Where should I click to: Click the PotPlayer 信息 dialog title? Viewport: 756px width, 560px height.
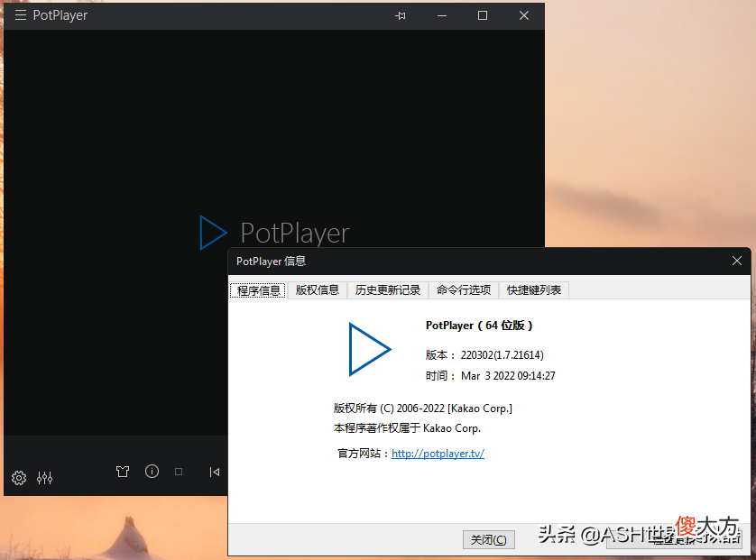point(271,262)
